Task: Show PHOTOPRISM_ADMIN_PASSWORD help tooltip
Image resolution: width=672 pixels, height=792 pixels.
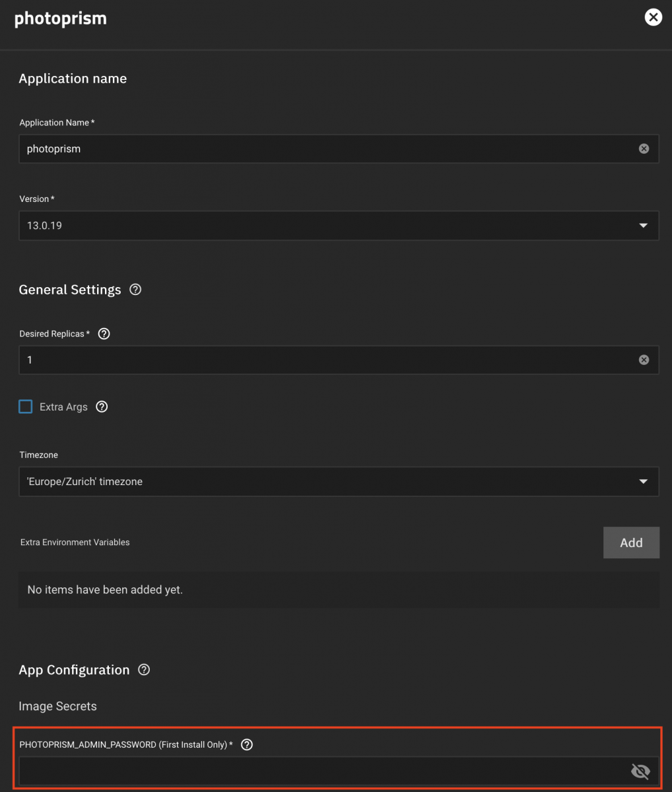Action: click(247, 744)
